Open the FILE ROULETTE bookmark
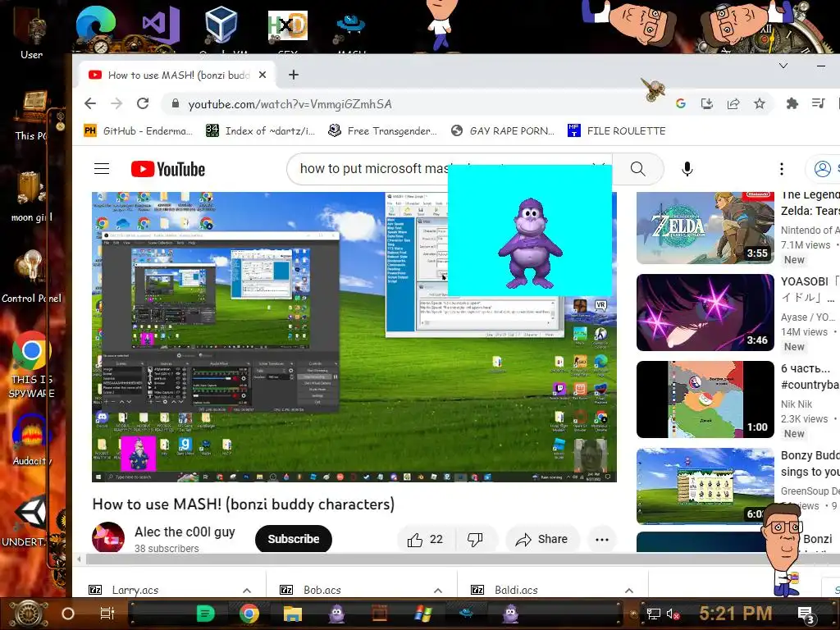The width and height of the screenshot is (840, 630). (x=616, y=130)
